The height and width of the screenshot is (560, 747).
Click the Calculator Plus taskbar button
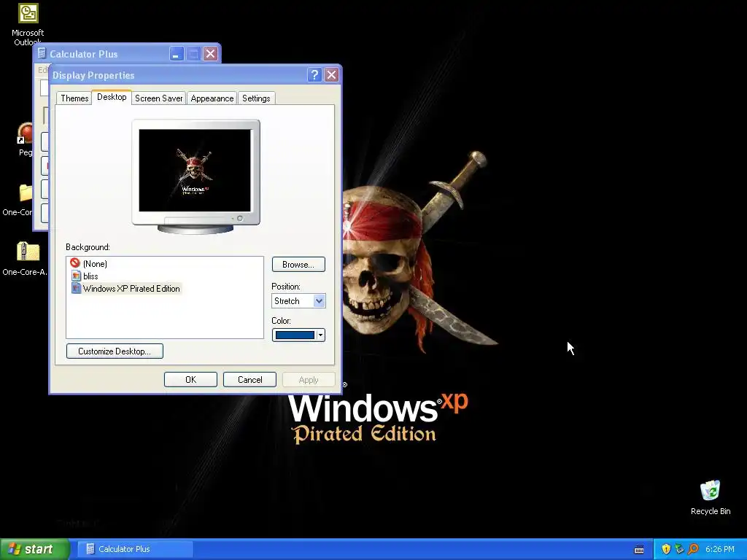click(135, 549)
